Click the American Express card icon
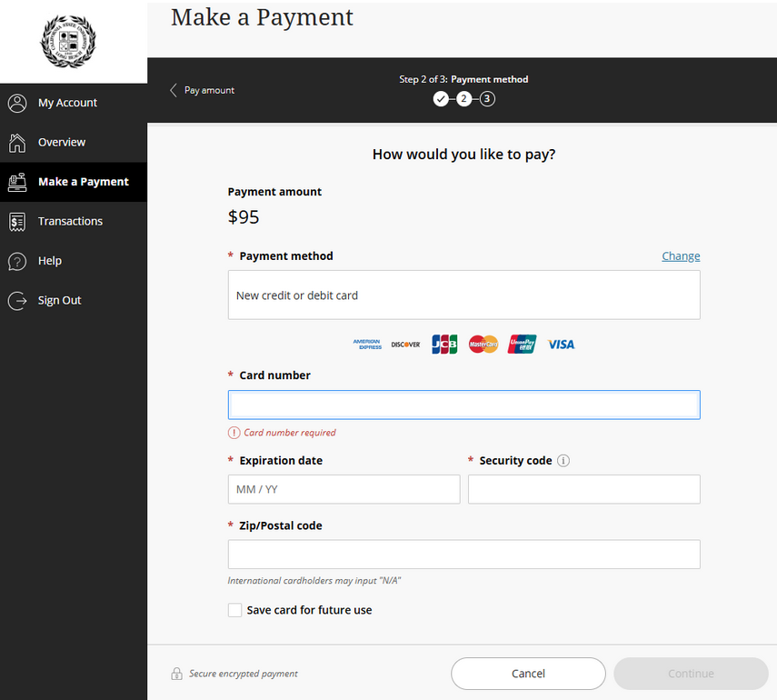 [367, 344]
